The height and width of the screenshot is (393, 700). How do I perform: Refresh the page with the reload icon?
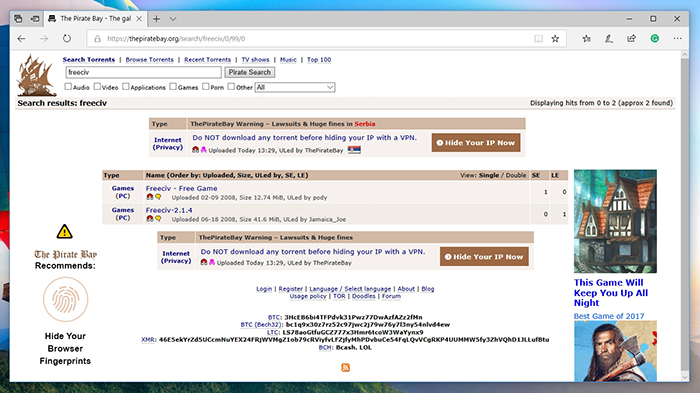point(67,39)
